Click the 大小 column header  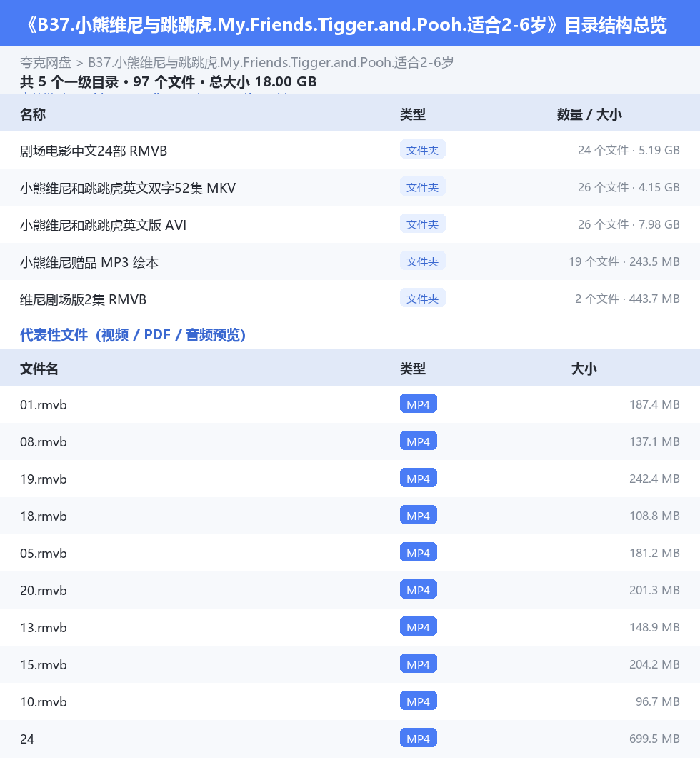coord(584,369)
